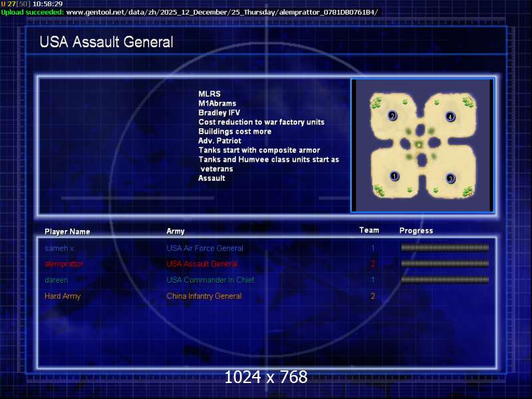This screenshot has width=532, height=399.
Task: Click alemprattor's loading progress bar
Action: [x=445, y=263]
